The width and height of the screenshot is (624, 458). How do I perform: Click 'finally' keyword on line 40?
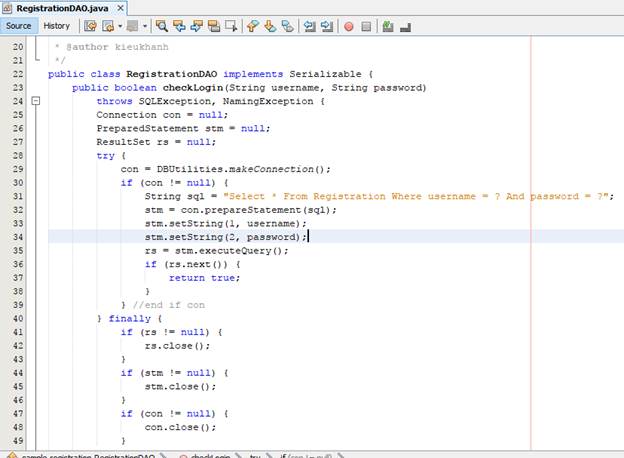(x=130, y=319)
